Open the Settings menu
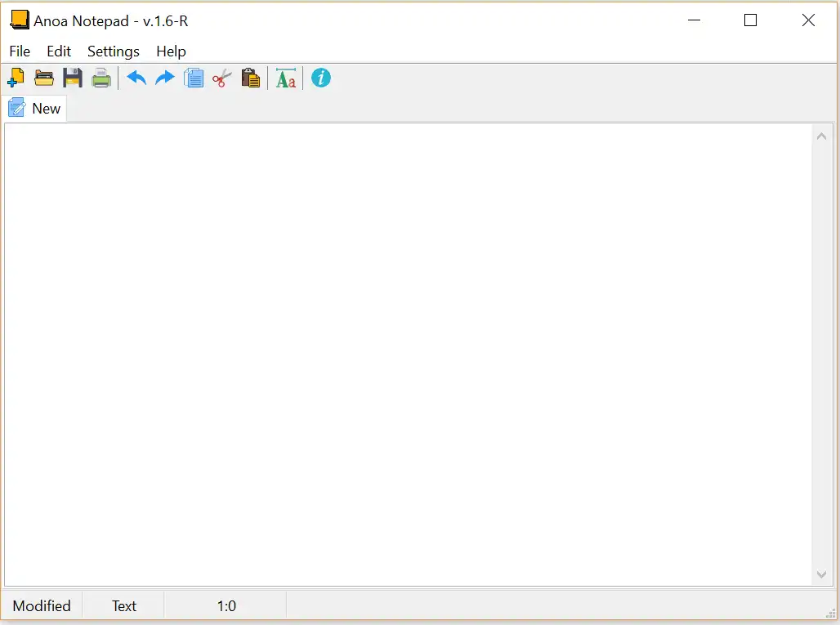The height and width of the screenshot is (625, 840). pos(114,51)
